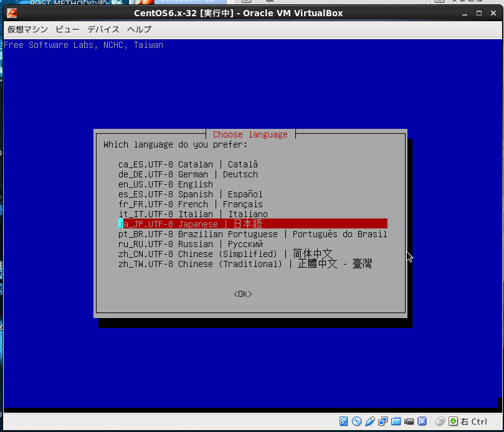Click the CPU virtualization chip icon

[x=422, y=421]
